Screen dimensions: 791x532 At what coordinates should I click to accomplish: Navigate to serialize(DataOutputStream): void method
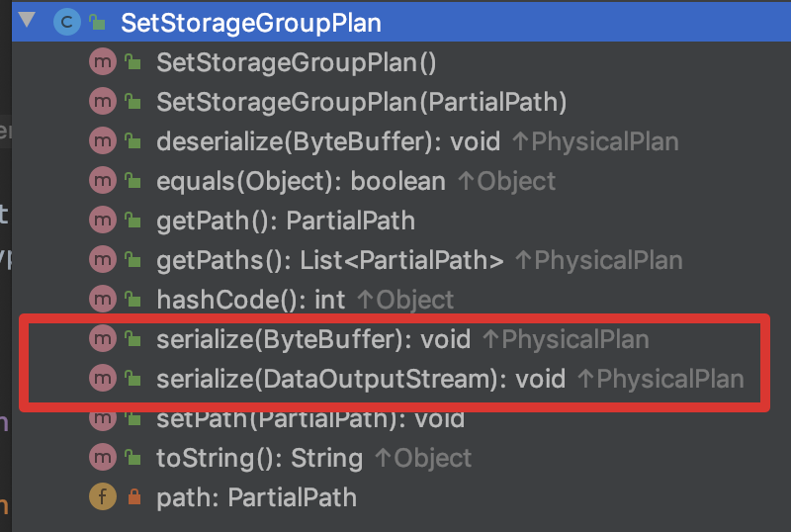360,378
